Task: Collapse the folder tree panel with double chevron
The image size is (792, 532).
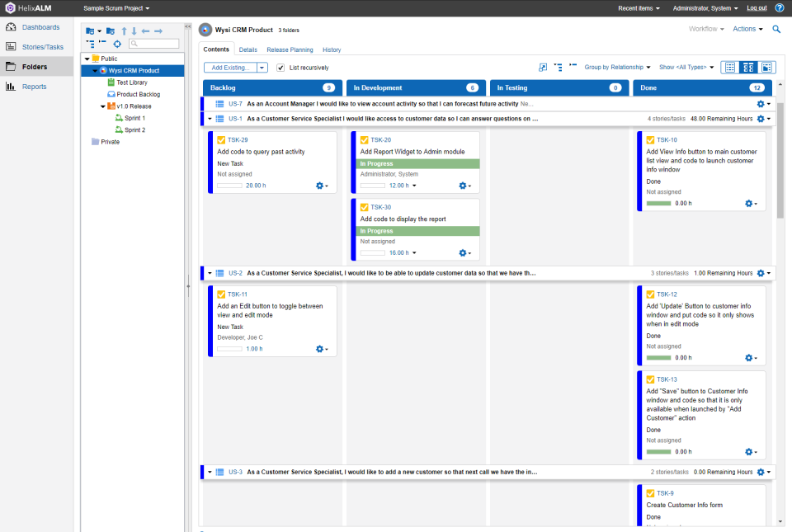Action: [188, 26]
